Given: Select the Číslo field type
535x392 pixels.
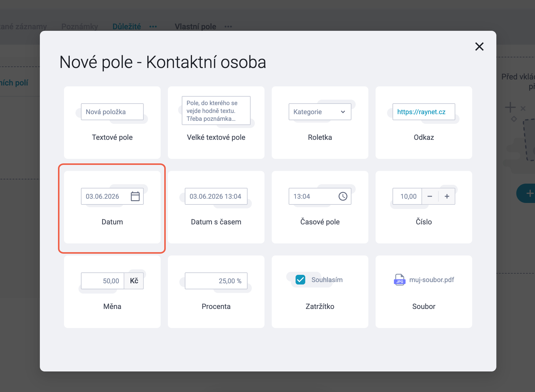Looking at the screenshot, I should pos(424,207).
